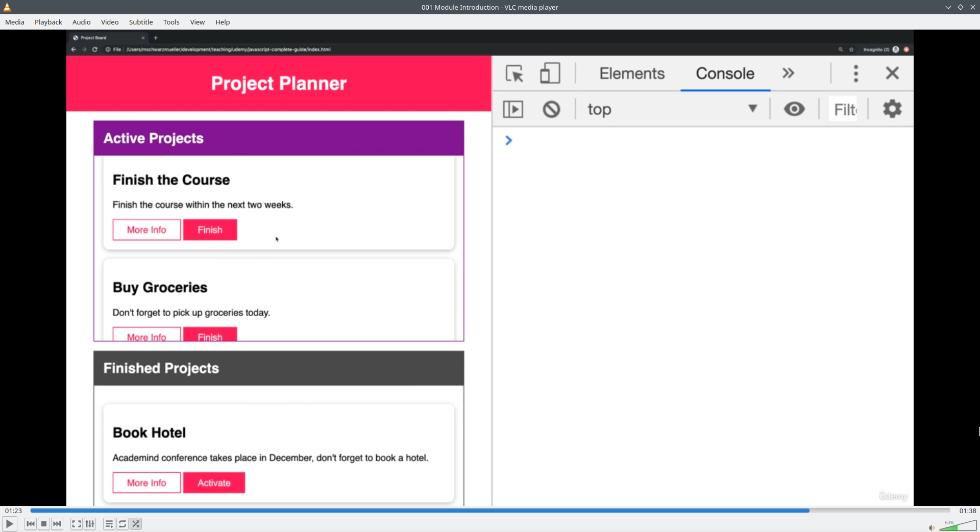The width and height of the screenshot is (980, 532).
Task: Click the browser forward arrow in video
Action: 84,49
